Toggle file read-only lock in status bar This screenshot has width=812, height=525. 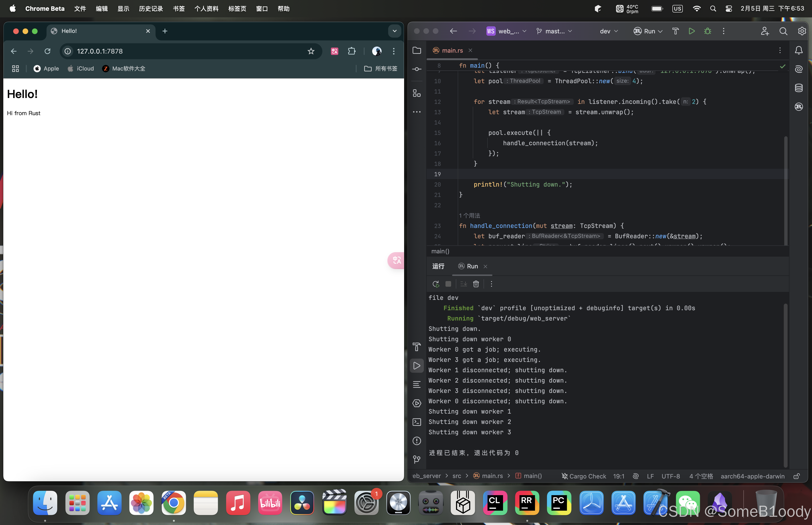797,476
